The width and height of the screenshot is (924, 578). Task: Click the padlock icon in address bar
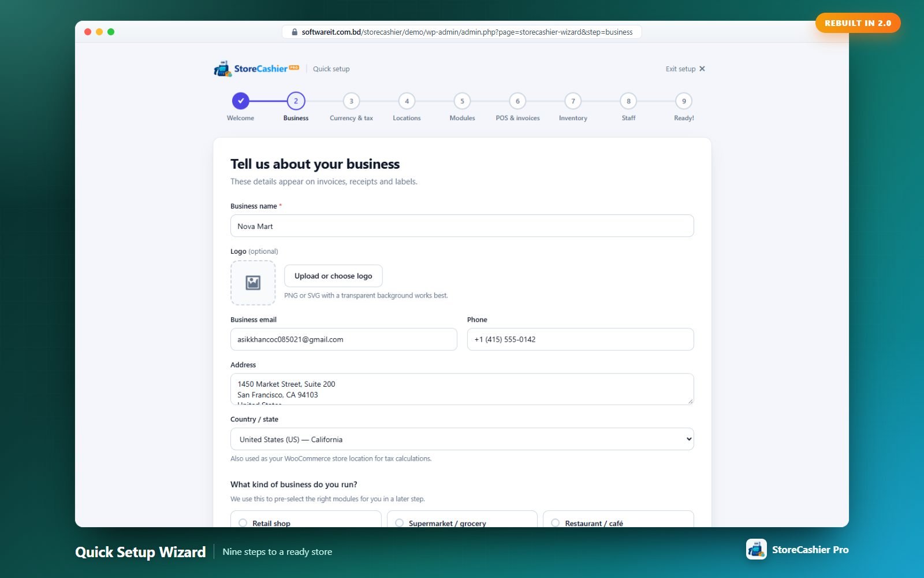click(295, 32)
